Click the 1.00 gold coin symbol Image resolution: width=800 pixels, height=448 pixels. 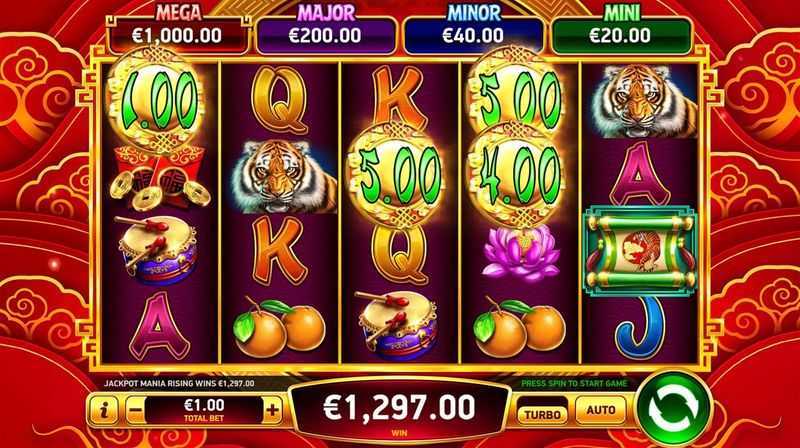tap(159, 99)
